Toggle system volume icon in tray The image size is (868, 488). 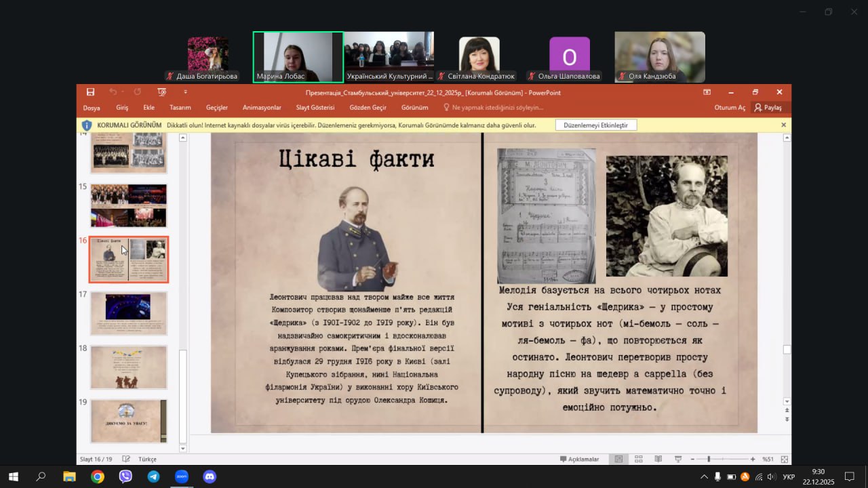[x=771, y=476]
